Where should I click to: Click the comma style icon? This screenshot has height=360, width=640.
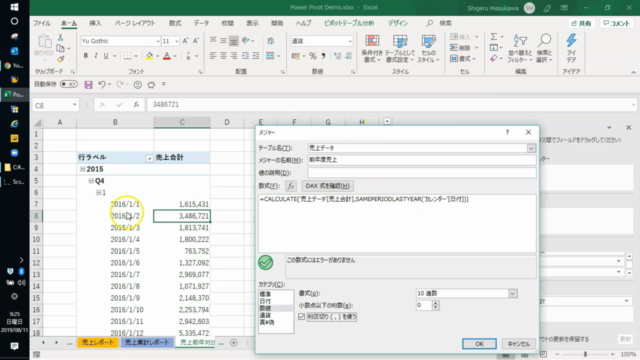(x=323, y=56)
